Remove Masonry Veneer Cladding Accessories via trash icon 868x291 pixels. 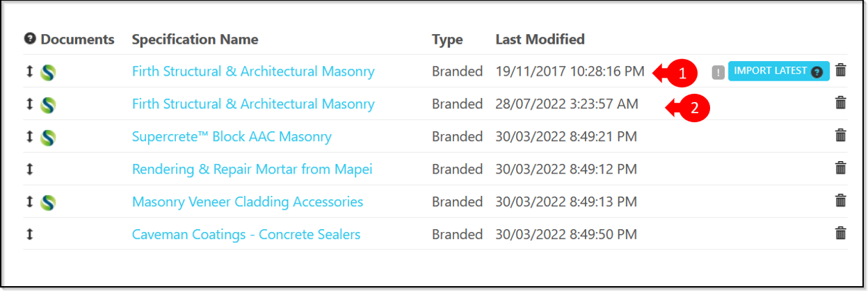tap(841, 201)
